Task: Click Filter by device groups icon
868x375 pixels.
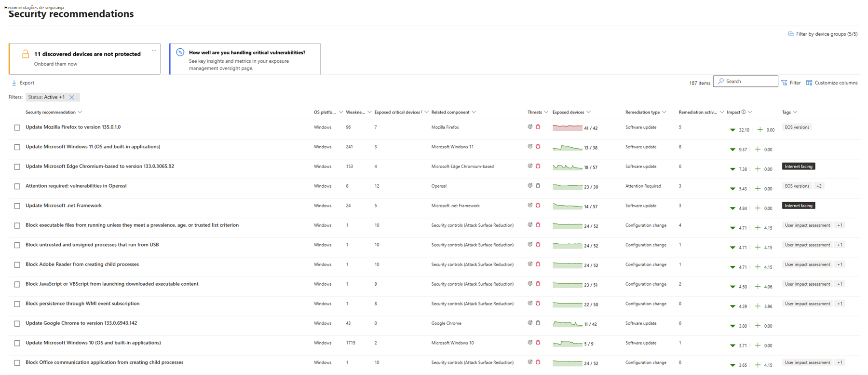Action: click(790, 34)
